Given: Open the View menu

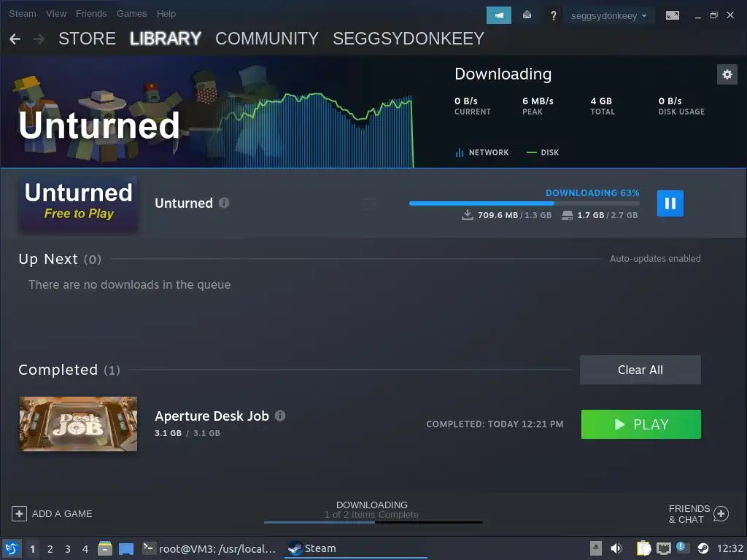Looking at the screenshot, I should tap(56, 14).
